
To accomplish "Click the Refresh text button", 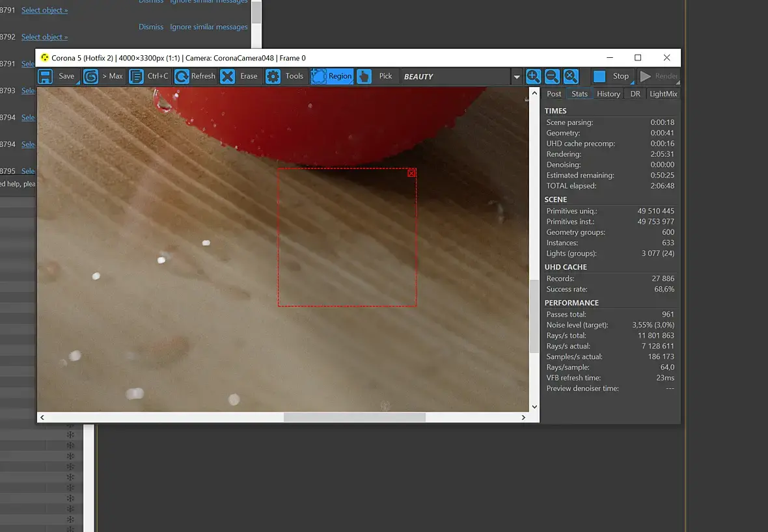I will click(x=203, y=76).
